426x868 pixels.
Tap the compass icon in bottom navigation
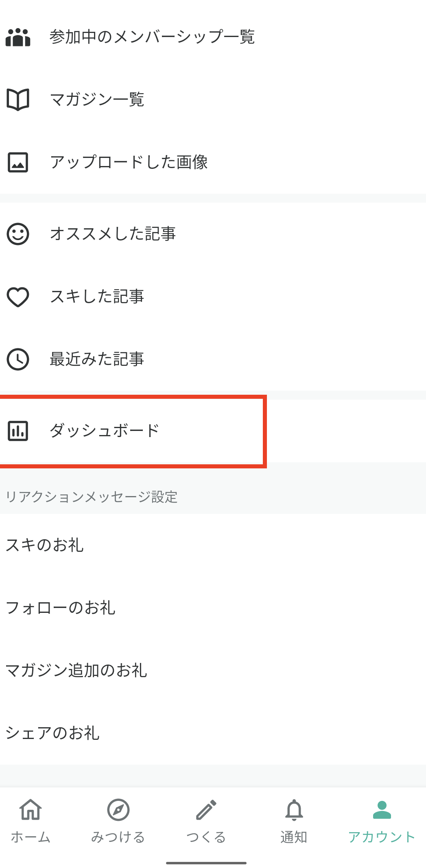(118, 810)
